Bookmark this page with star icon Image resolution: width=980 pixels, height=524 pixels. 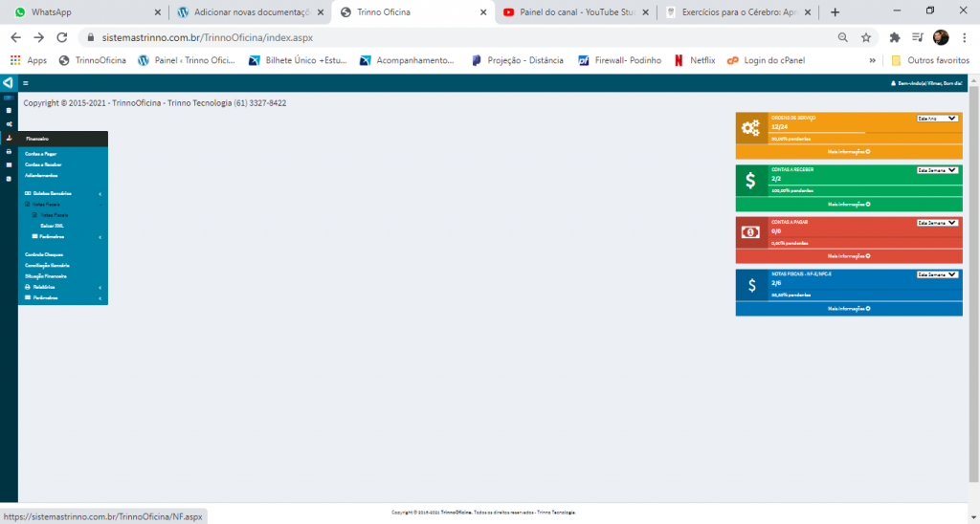865,37
